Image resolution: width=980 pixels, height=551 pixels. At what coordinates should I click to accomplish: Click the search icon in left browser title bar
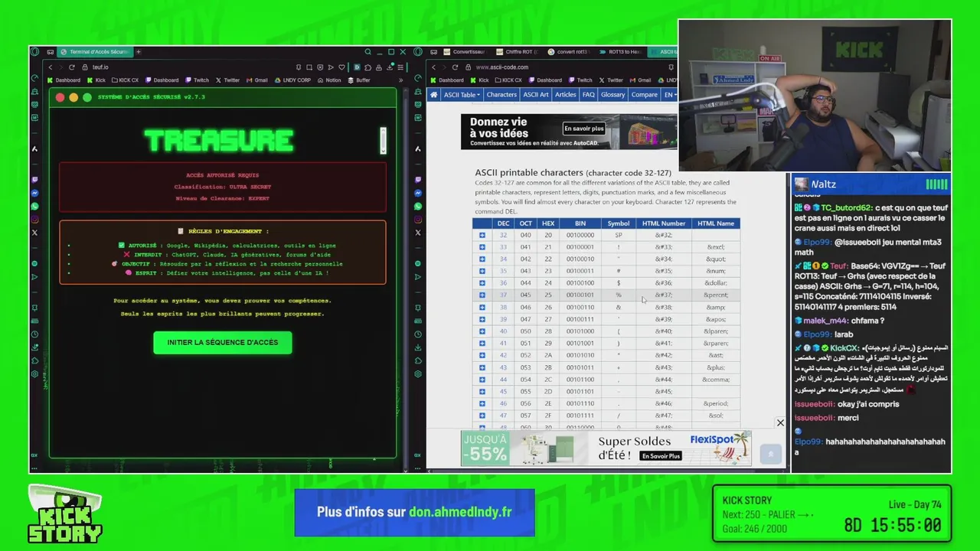368,52
